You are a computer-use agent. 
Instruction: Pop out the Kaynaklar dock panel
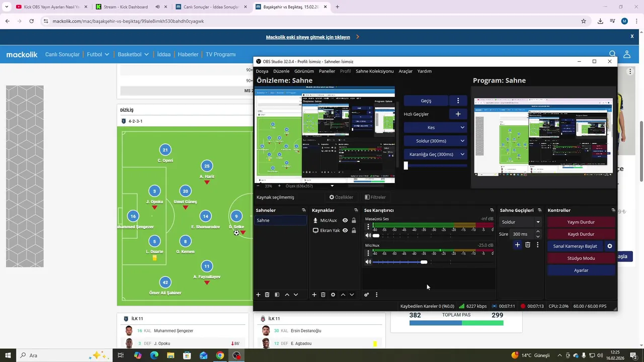point(356,210)
